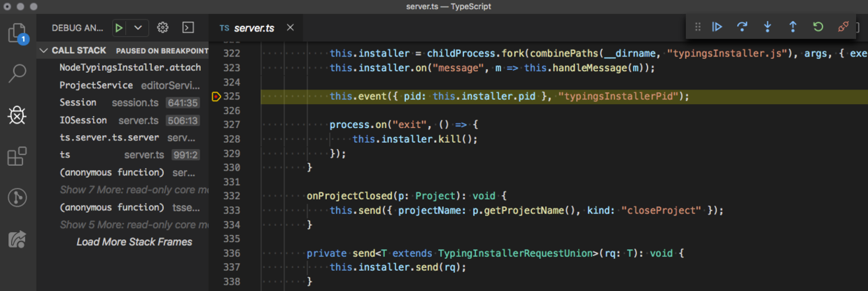Select ts server.ts 991:2 stack frame

point(123,155)
